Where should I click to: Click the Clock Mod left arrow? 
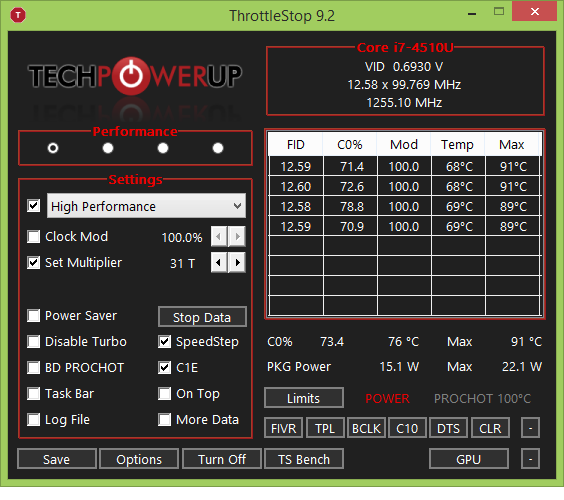coord(219,236)
